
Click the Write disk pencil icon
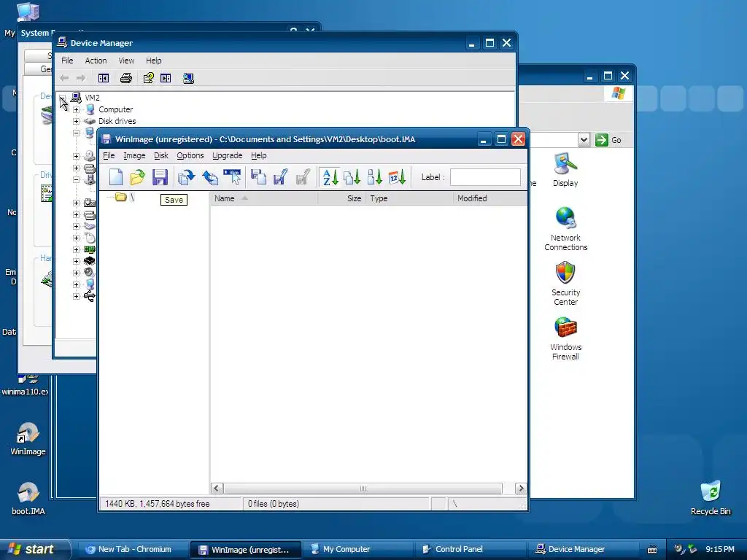click(x=281, y=177)
